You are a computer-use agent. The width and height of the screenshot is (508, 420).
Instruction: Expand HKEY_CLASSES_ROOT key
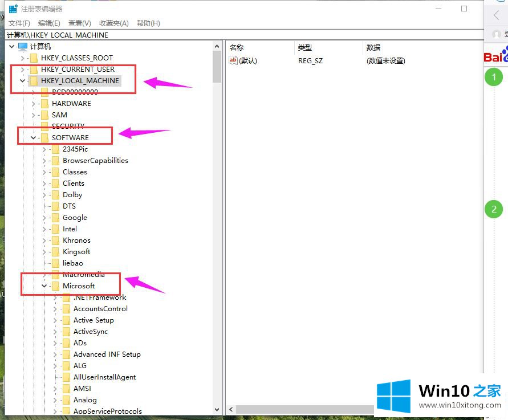coord(22,58)
